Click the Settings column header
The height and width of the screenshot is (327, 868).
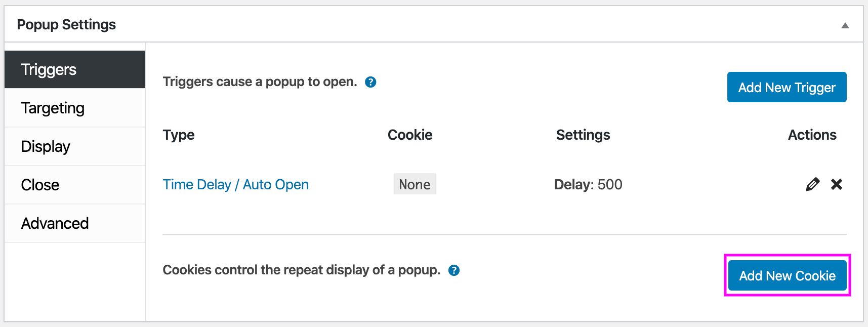(583, 135)
